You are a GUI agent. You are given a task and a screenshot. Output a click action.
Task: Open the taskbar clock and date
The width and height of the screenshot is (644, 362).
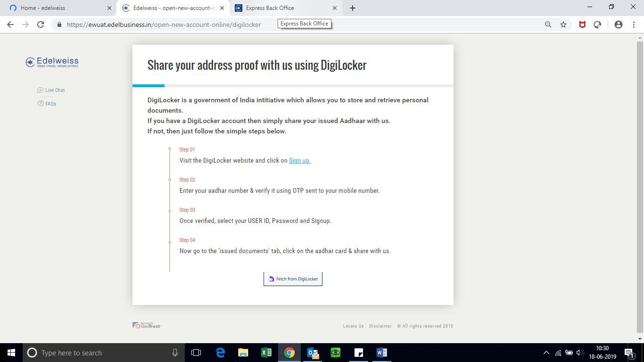[603, 353]
